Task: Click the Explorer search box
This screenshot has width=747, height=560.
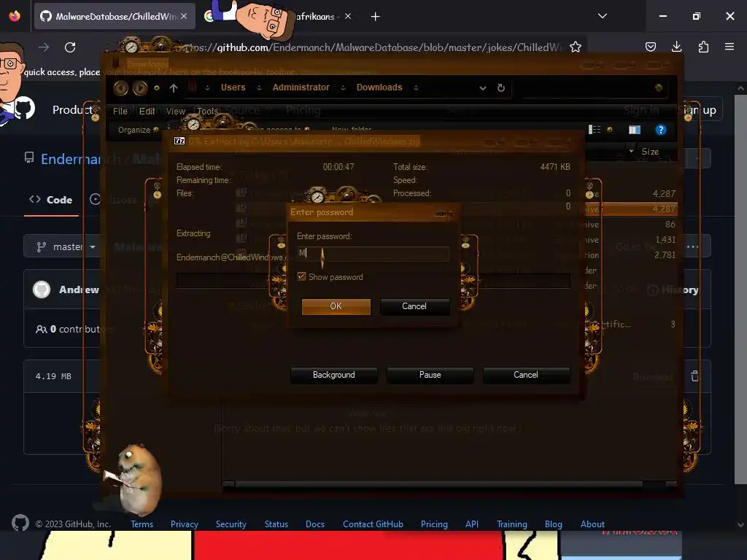Action: pyautogui.click(x=593, y=87)
